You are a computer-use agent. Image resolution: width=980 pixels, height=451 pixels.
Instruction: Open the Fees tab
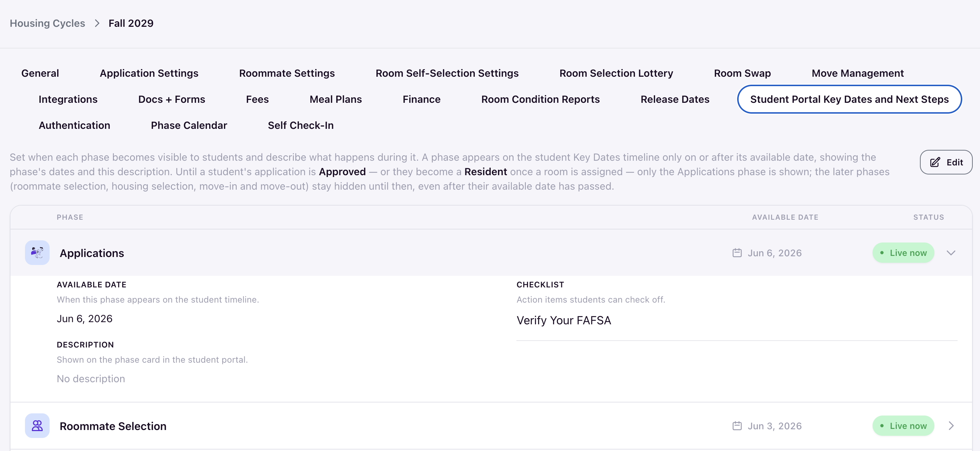pos(257,99)
